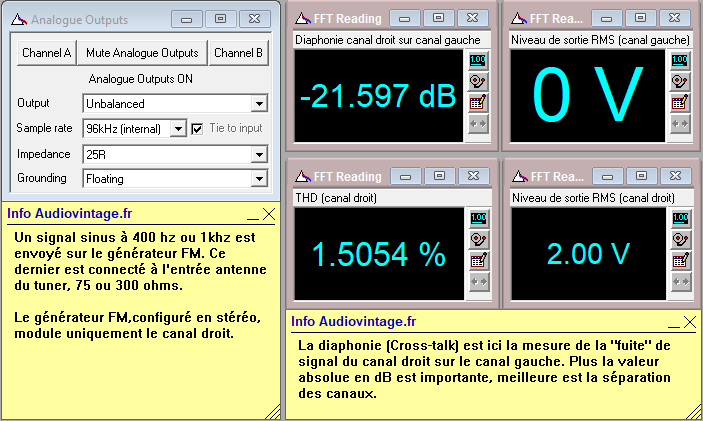
Task: Click the logo icon of canal gauche RMS window
Action: click(x=519, y=18)
